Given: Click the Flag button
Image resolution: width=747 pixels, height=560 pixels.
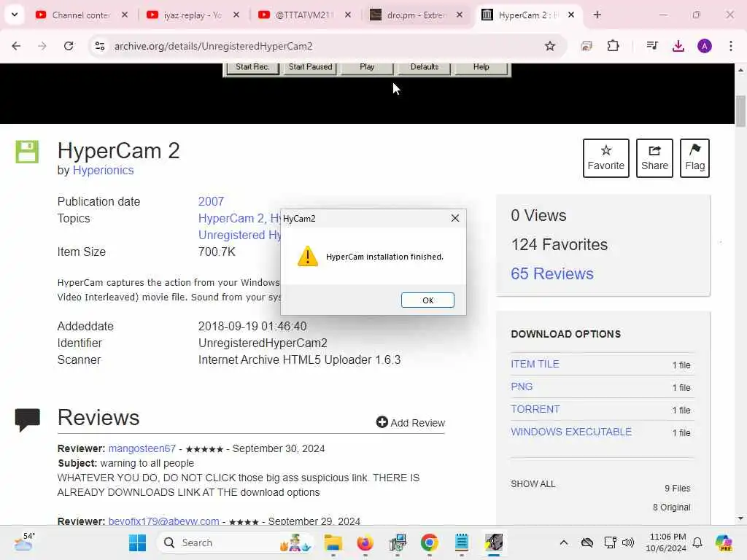Looking at the screenshot, I should pos(694,158).
